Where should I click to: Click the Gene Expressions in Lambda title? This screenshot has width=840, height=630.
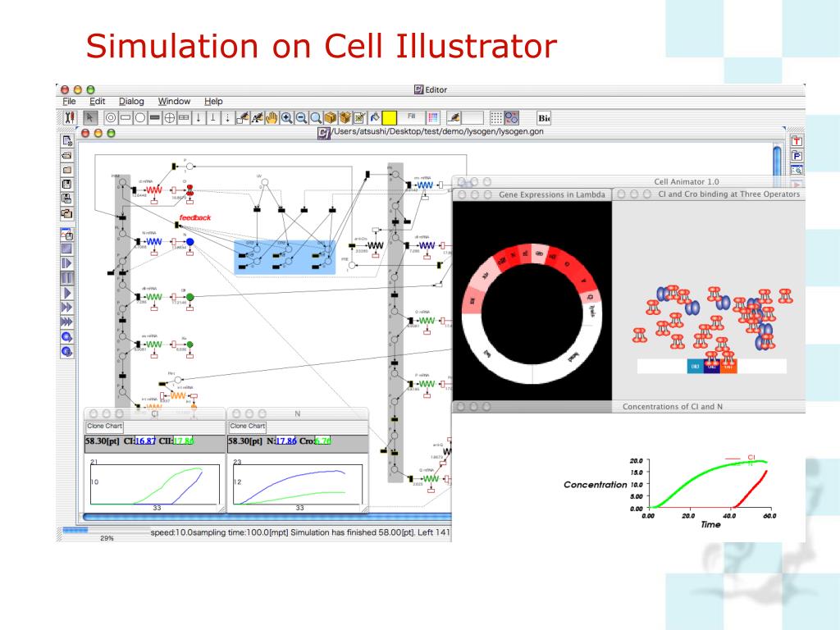pos(552,194)
